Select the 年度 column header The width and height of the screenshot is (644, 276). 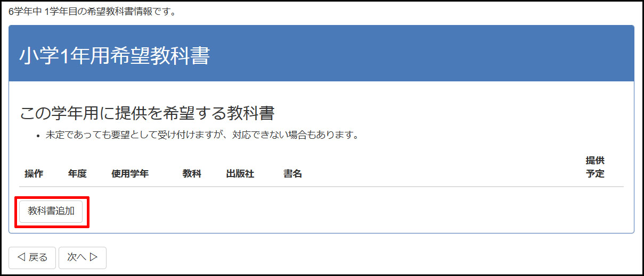click(77, 174)
